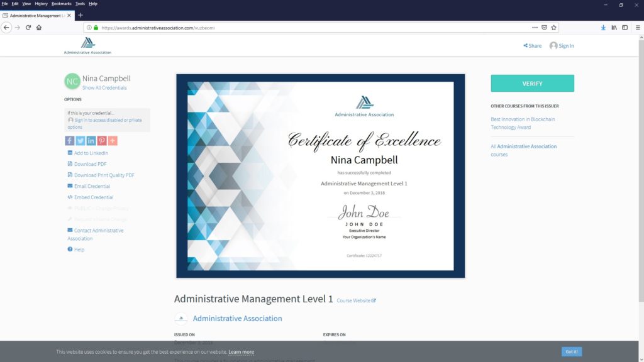644x362 pixels.
Task: Open the File menu
Action: (x=4, y=4)
